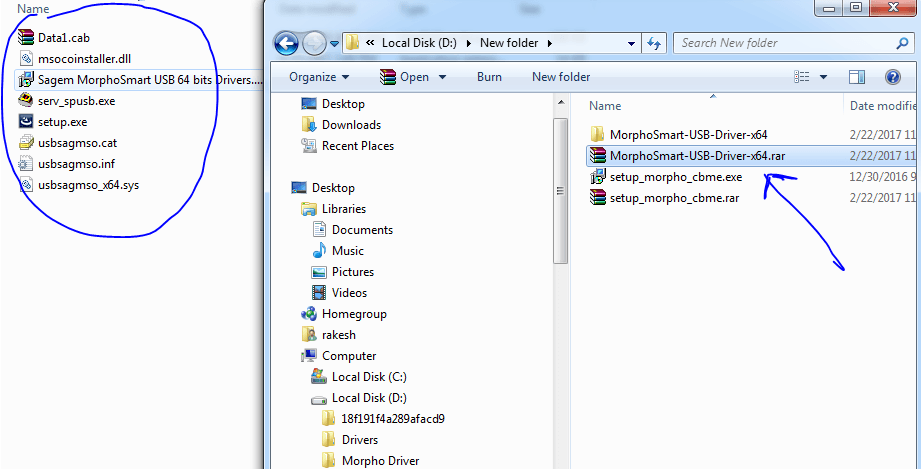Select the MorphoSmart-USB-Driver-x64.rar archive file
Image resolution: width=921 pixels, height=469 pixels.
point(690,155)
